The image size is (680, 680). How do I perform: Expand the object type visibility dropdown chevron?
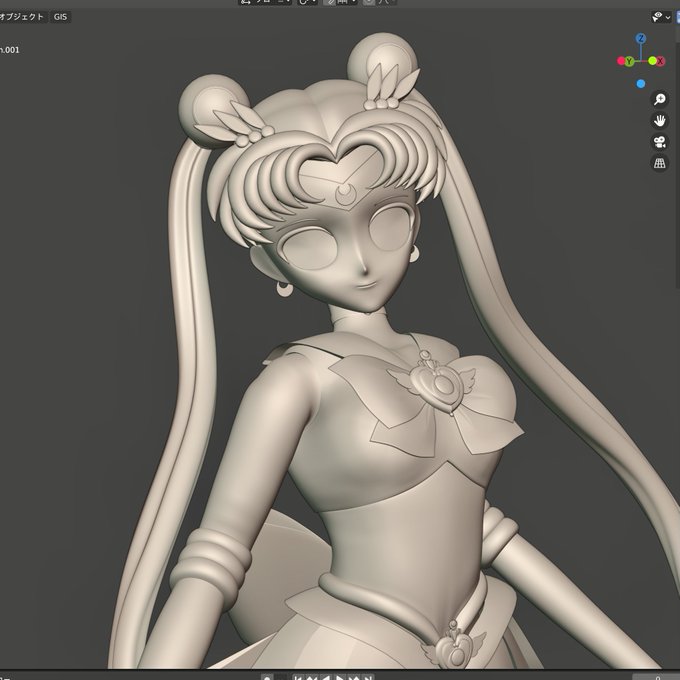pos(668,17)
